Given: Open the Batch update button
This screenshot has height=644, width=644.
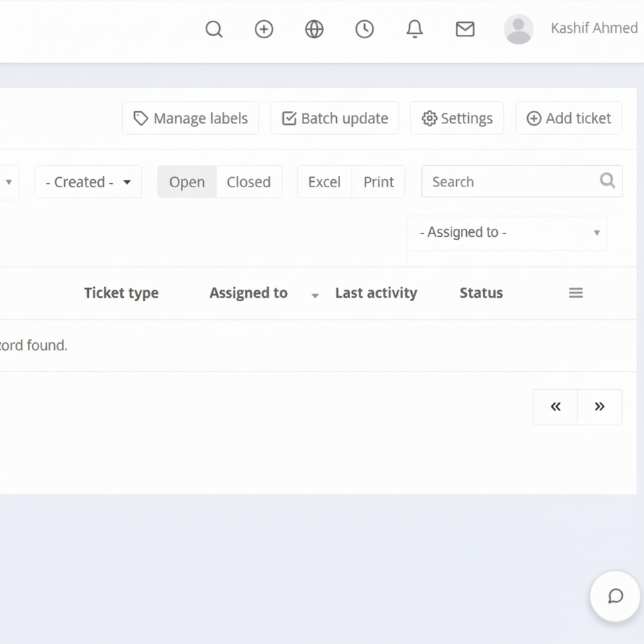Looking at the screenshot, I should pyautogui.click(x=334, y=119).
